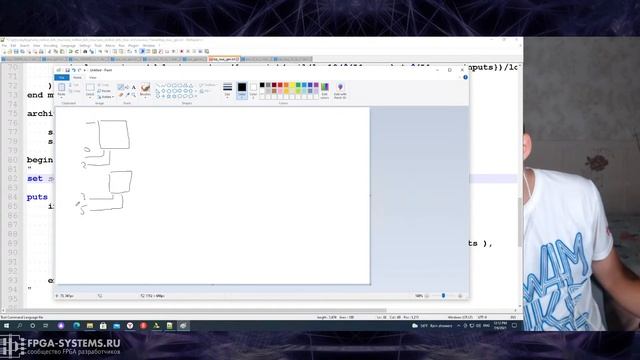Click the Notepad++ Save toolbar icon
This screenshot has width=640, height=360.
coord(16,51)
